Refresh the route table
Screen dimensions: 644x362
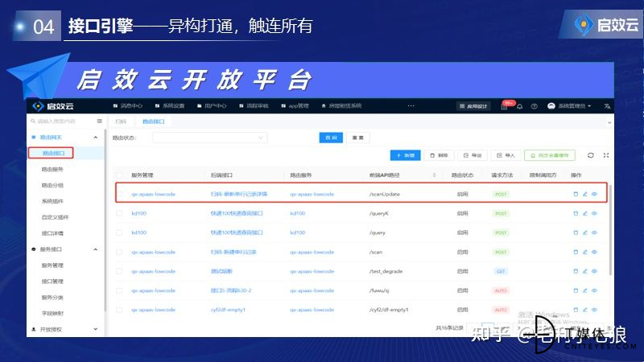[591, 155]
